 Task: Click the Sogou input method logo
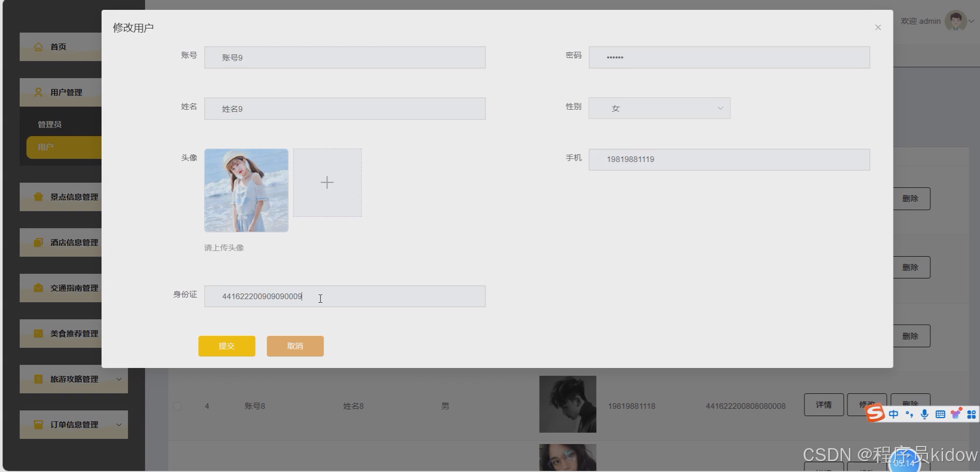[875, 414]
